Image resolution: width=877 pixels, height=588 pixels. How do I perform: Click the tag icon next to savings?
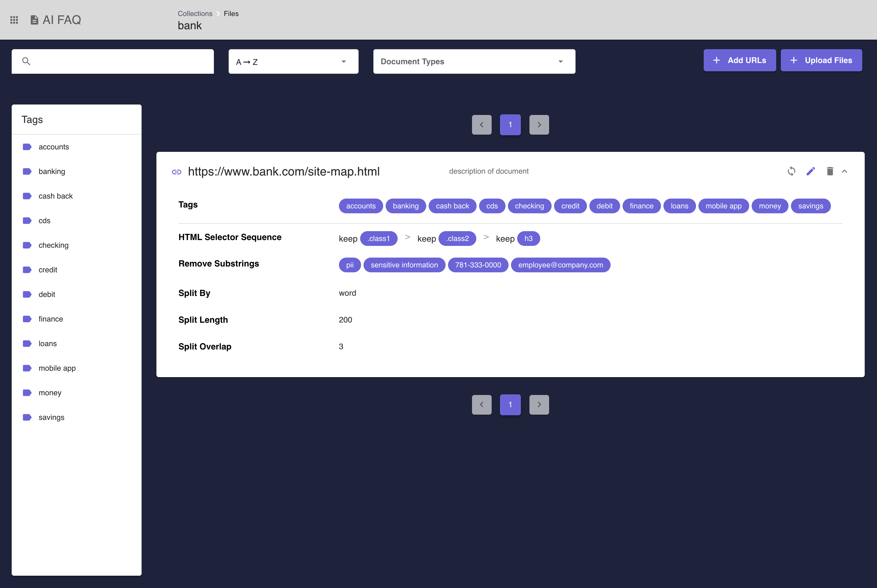click(27, 417)
